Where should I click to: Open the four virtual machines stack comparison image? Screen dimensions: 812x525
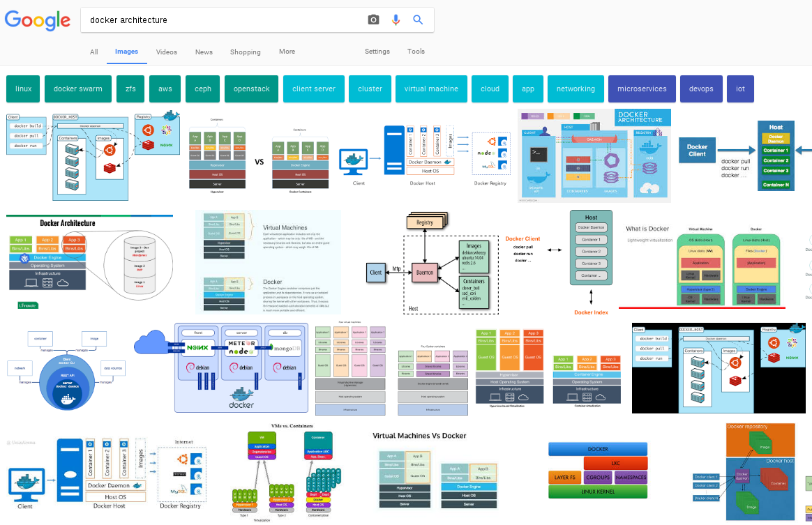click(x=392, y=370)
